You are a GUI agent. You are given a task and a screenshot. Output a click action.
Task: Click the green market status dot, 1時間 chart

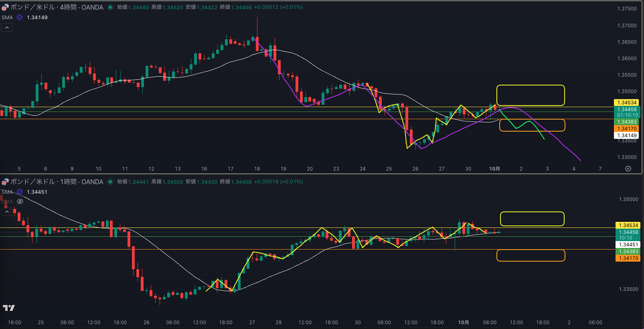click(x=110, y=182)
